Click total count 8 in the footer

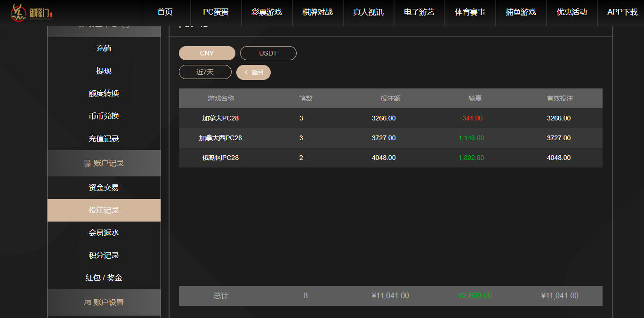pos(306,296)
